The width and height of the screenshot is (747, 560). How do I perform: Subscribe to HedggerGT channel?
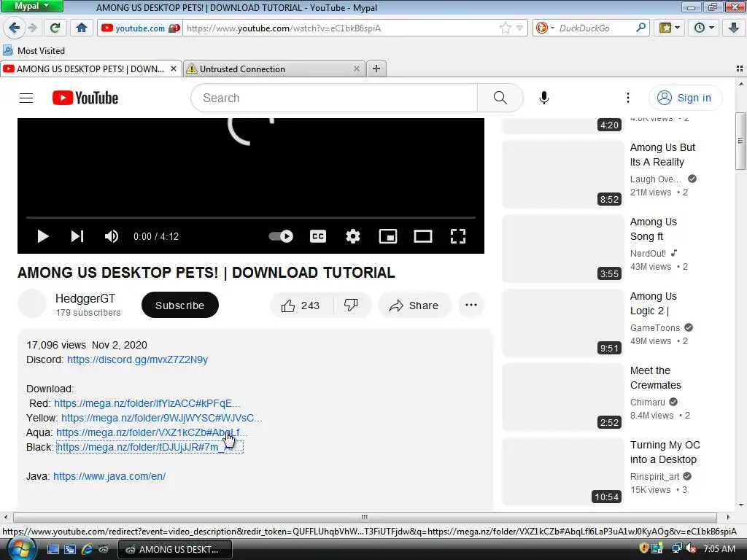click(x=180, y=306)
